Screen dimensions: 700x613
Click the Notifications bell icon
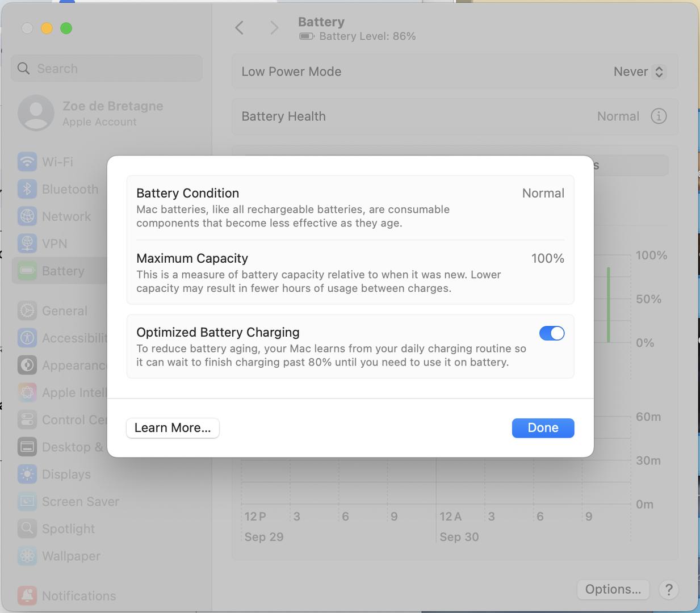click(27, 595)
